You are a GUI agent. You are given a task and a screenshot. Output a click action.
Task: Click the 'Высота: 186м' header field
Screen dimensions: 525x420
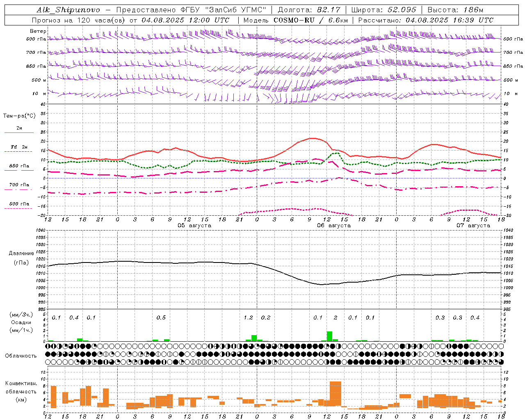pyautogui.click(x=455, y=10)
